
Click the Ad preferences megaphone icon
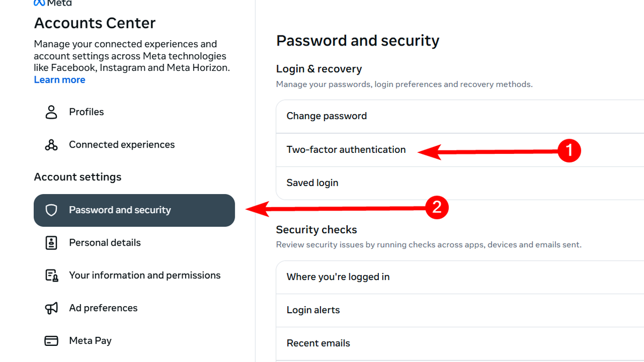[52, 308]
